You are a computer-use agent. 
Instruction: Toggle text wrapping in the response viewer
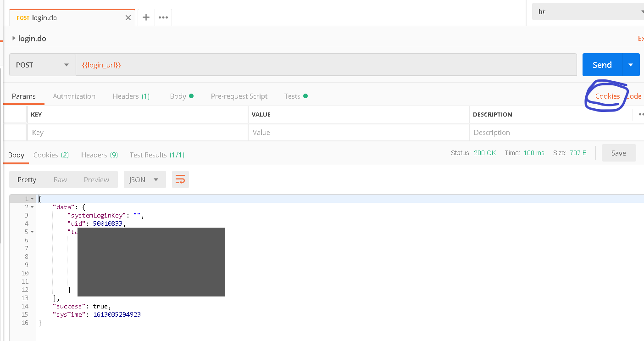coord(180,179)
